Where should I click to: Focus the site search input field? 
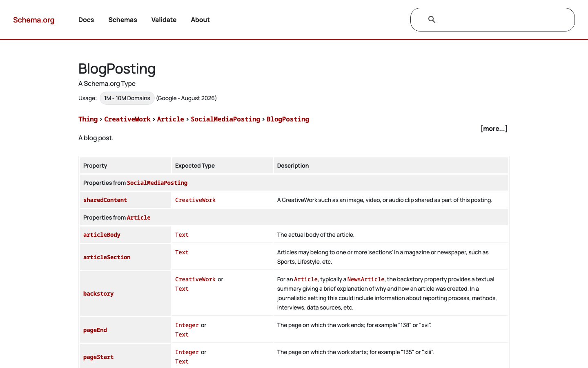click(x=492, y=20)
